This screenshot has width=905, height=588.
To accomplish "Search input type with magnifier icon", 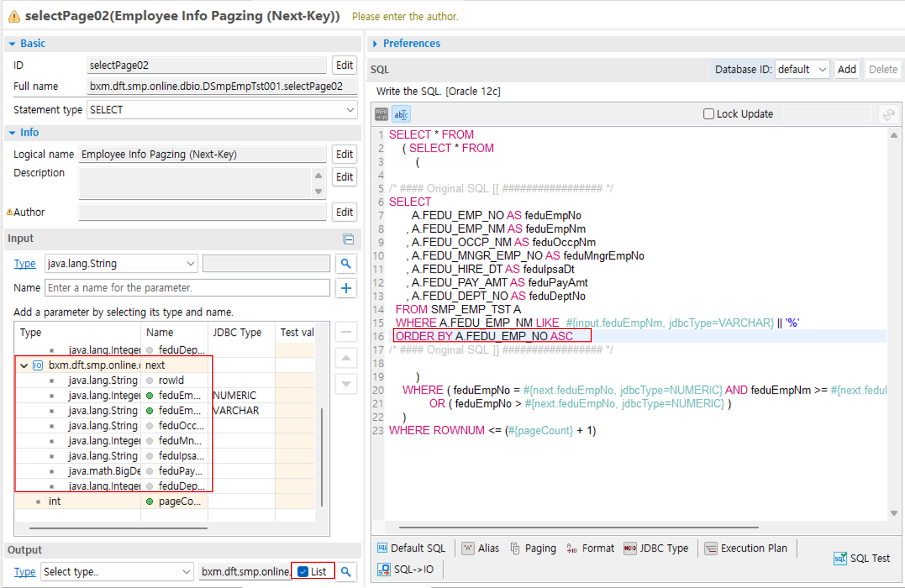I will (x=346, y=264).
